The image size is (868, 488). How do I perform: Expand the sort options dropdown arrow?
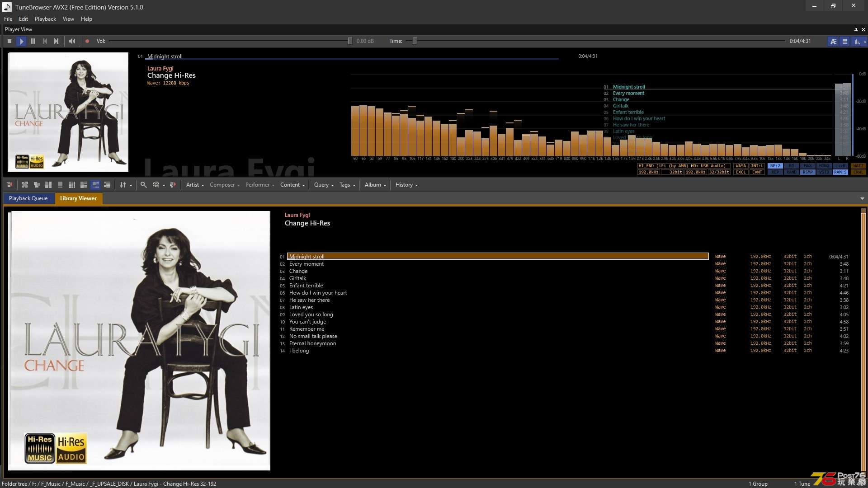(x=131, y=185)
